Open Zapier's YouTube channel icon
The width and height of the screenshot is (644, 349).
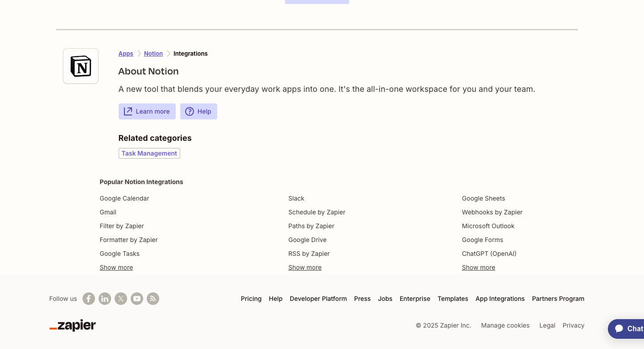coord(137,299)
